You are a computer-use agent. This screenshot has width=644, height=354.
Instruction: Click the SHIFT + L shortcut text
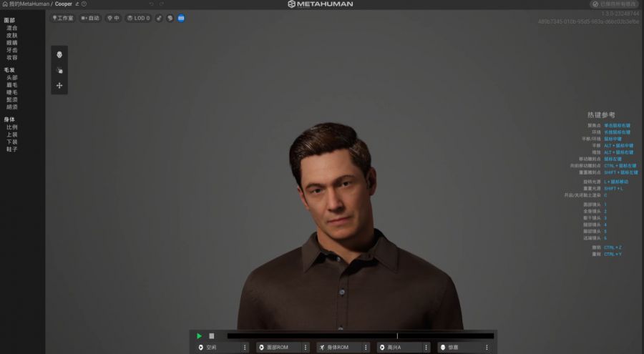tap(613, 189)
